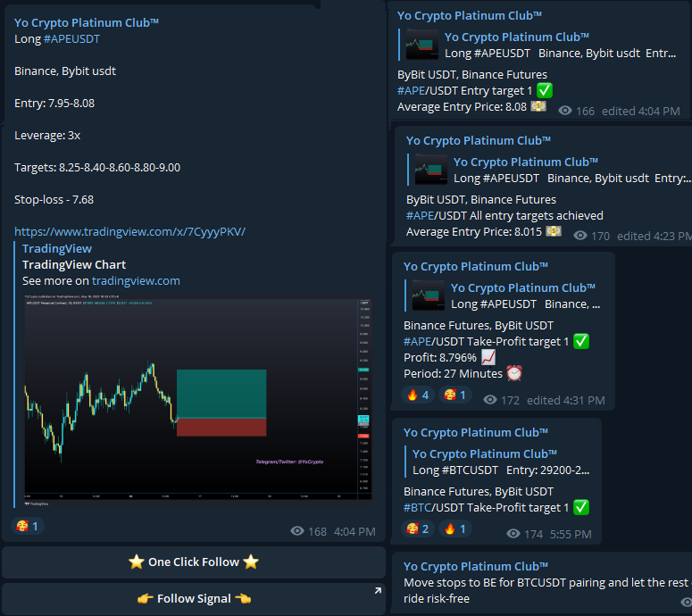Open quoted reply in APE Take-Profit target 1 message
Screen dimensions: 692x616
pos(503,296)
